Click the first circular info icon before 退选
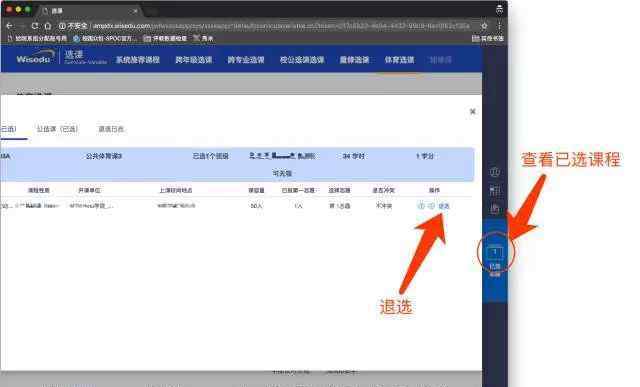This screenshot has width=640, height=387. pyautogui.click(x=421, y=206)
